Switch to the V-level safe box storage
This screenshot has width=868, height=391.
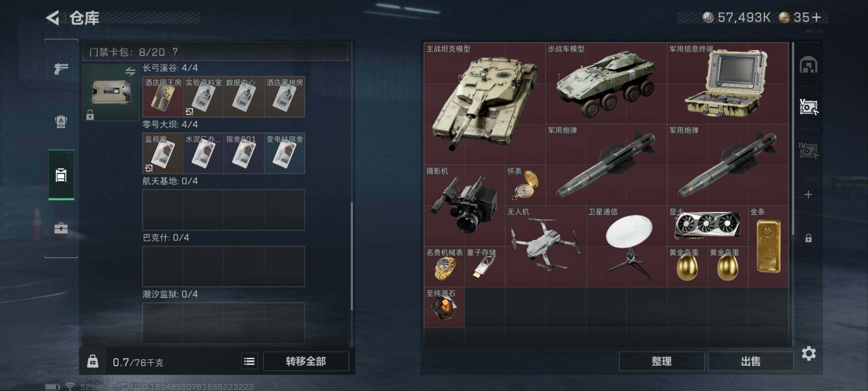[809, 107]
